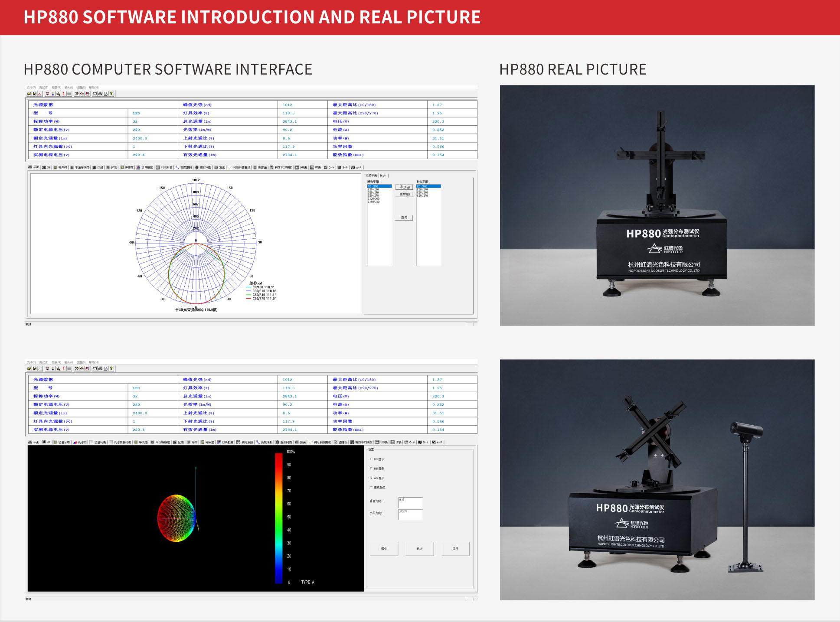
Task: Open 输入(I) menu in 3D-view window
Action: click(x=69, y=362)
